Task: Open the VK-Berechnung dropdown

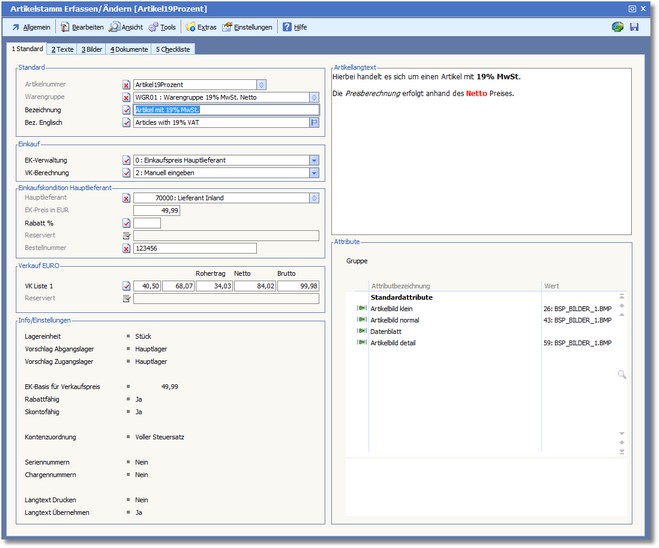Action: click(313, 173)
